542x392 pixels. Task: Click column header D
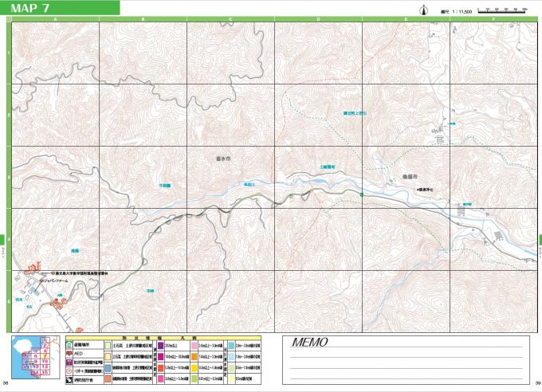point(318,19)
